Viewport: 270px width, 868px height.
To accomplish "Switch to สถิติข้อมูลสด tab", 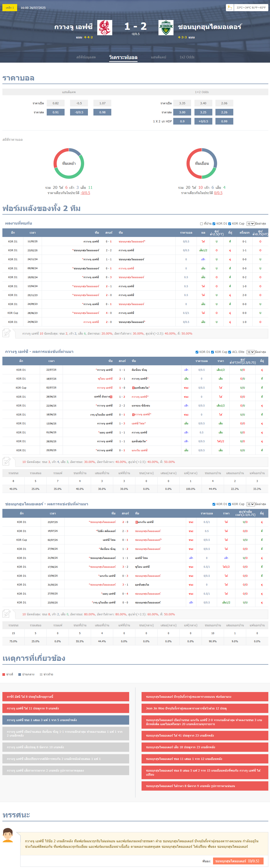I will point(86,57).
